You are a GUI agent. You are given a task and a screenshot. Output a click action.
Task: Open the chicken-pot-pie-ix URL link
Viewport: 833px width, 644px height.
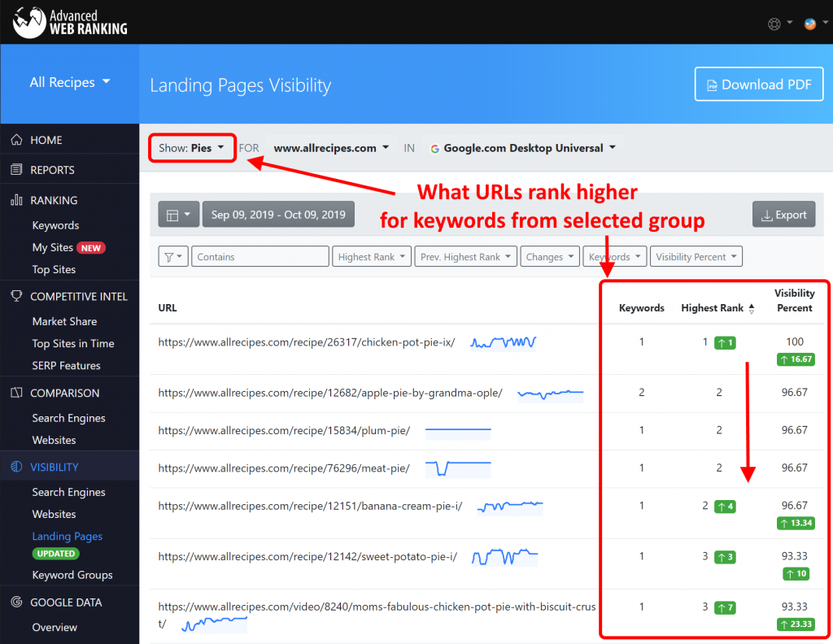tap(307, 342)
